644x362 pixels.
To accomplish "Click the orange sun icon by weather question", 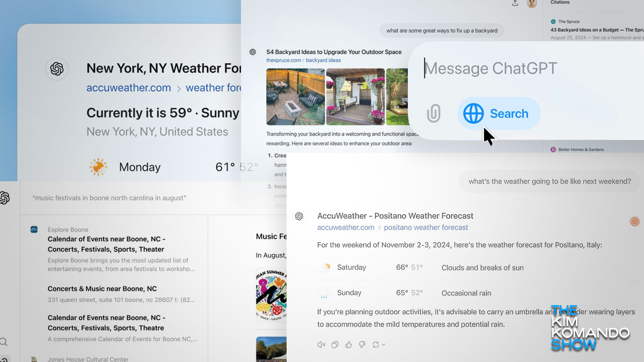I will [635, 221].
